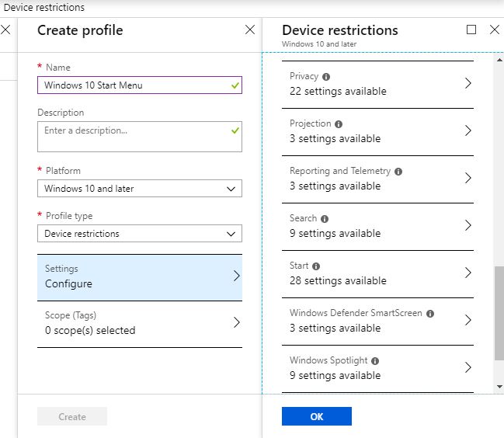
Task: Click the Windows Spotlight info icon
Action: tap(375, 361)
